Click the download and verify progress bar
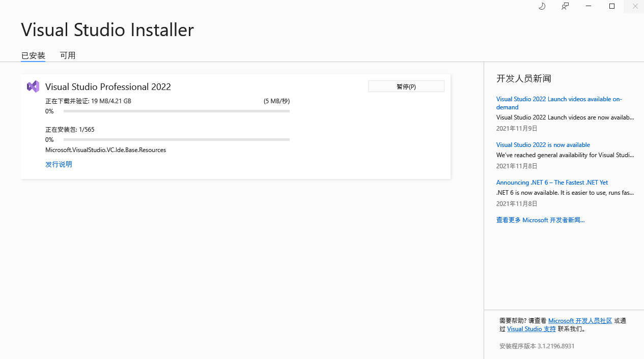 pyautogui.click(x=177, y=111)
